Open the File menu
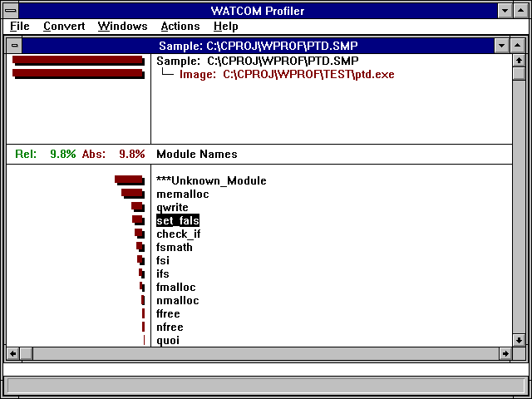This screenshot has height=399, width=532. [x=19, y=27]
